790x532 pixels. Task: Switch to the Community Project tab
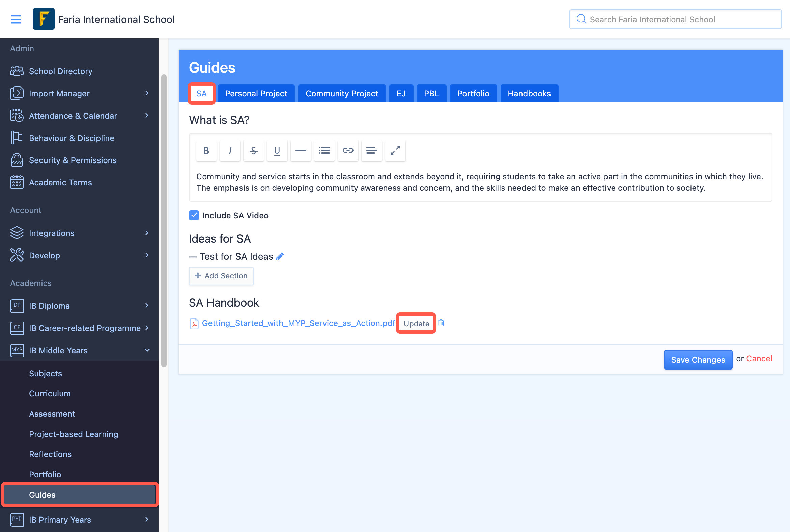click(x=341, y=94)
